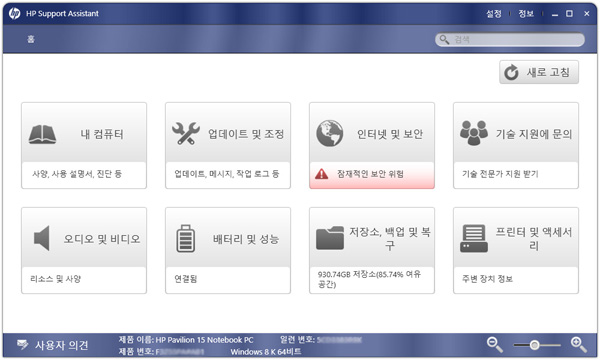Open the 배터리 및 성능 tile title
Viewport: 600px width, 360px height.
[x=246, y=239]
